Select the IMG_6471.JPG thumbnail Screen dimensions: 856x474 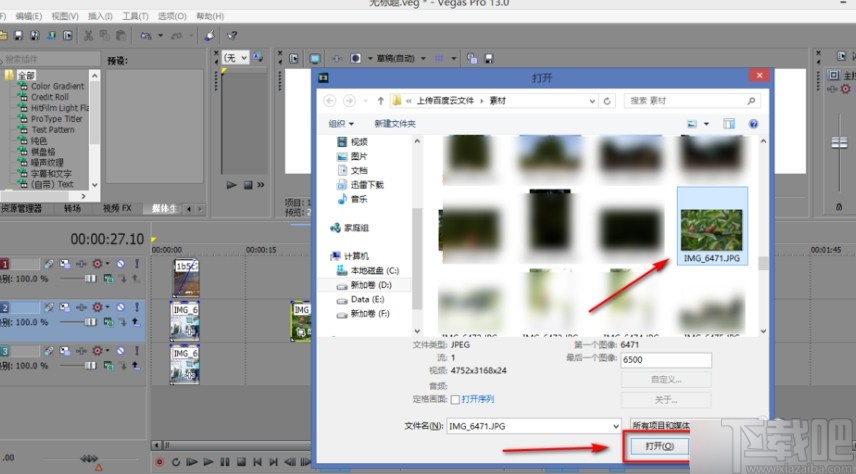point(712,226)
